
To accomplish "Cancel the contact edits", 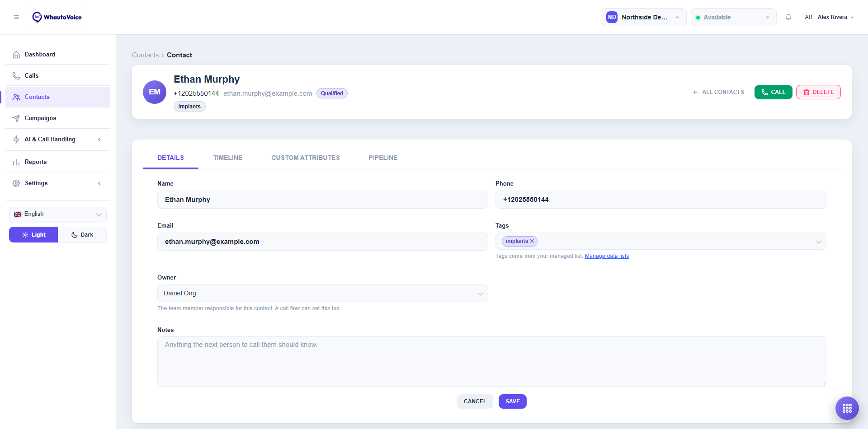I will [x=475, y=401].
